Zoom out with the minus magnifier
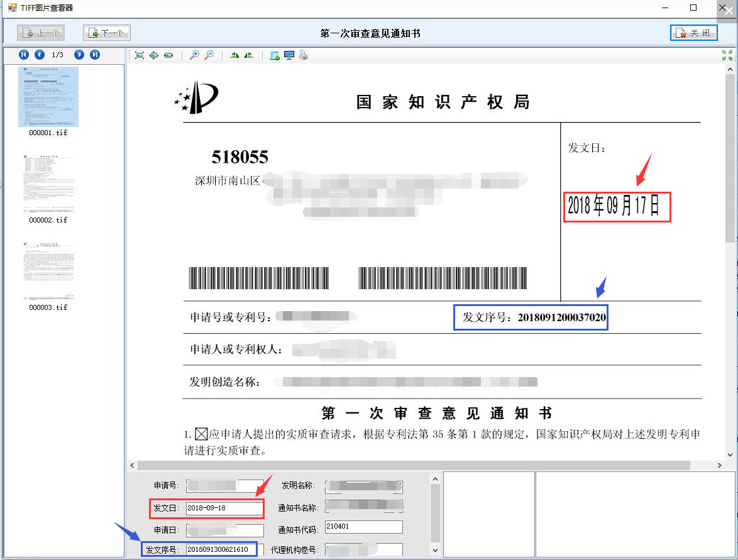 coord(209,55)
